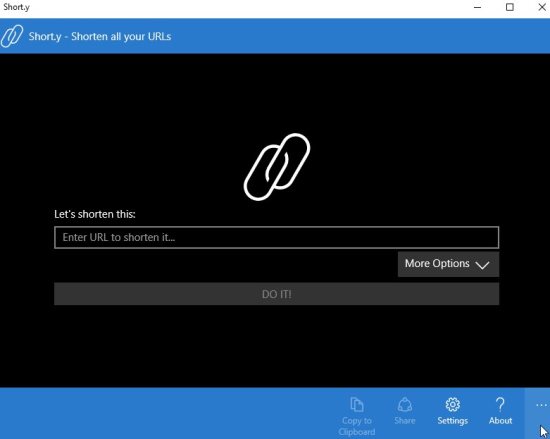Open the About question mark icon
Image resolution: width=550 pixels, height=439 pixels.
pos(500,404)
